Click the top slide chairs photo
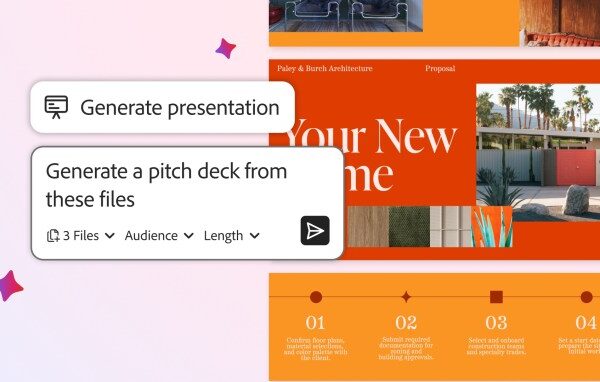The height and width of the screenshot is (382, 600). [346, 15]
